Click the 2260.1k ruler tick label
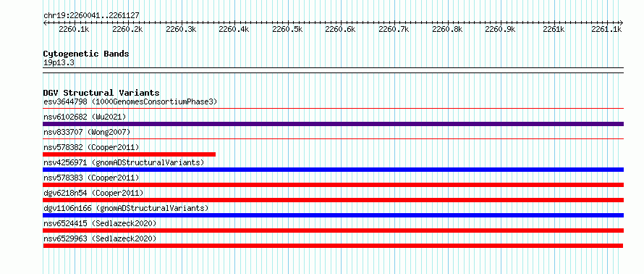This screenshot has height=274, width=644. (74, 30)
